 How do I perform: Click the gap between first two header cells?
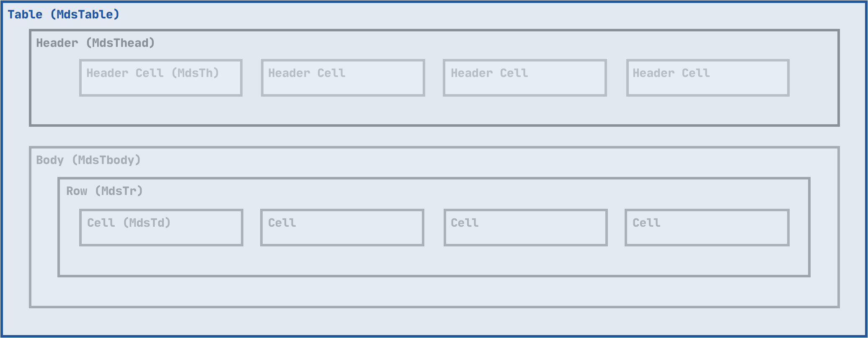[x=252, y=78]
